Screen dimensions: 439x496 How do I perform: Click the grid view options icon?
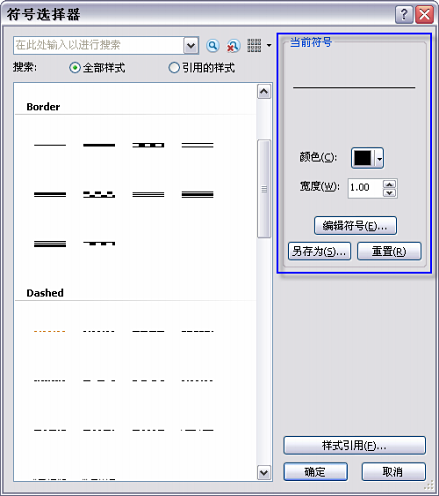tap(254, 46)
